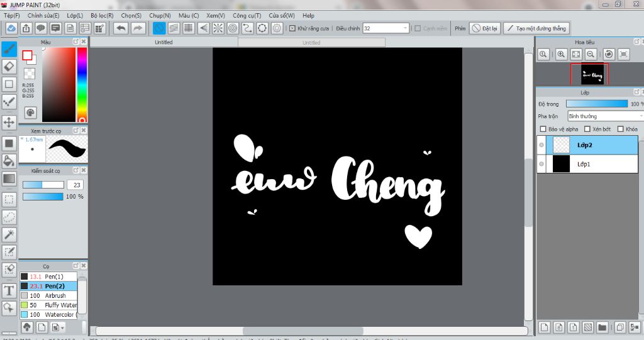Zoom out the Navigator view
The height and width of the screenshot is (340, 644).
591,54
